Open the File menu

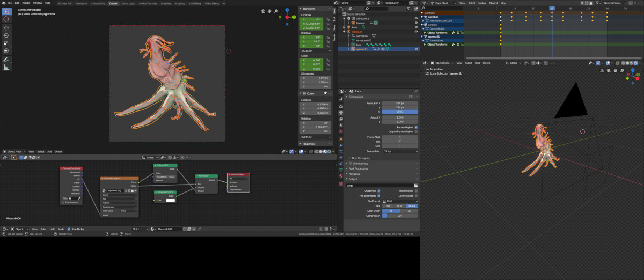pyautogui.click(x=10, y=3)
